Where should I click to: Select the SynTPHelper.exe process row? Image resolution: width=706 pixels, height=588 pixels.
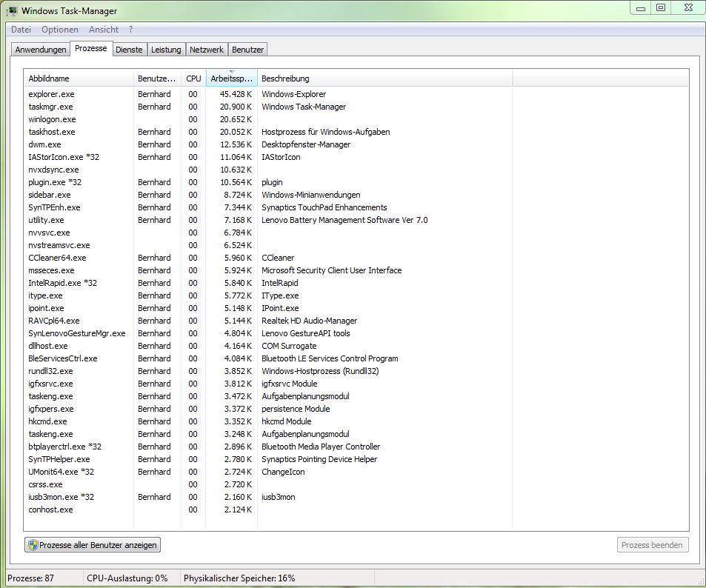(268, 460)
